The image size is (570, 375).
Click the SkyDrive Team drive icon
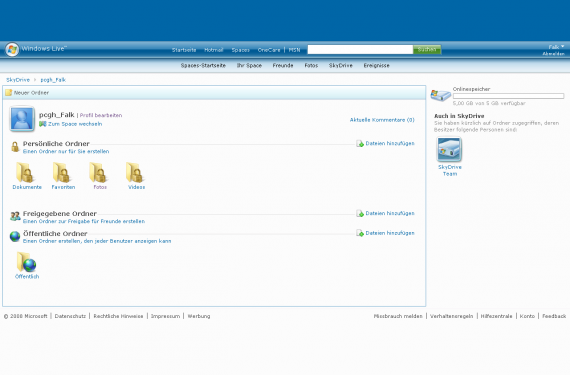click(449, 149)
